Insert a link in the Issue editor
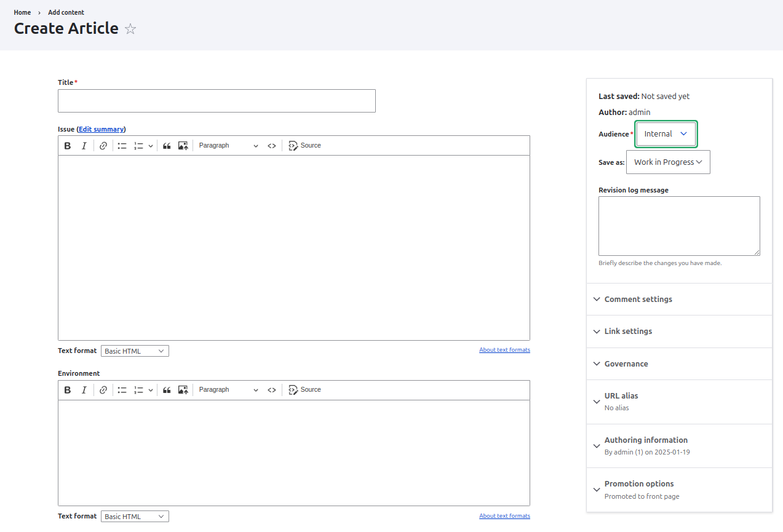This screenshot has height=532, width=783. click(103, 146)
